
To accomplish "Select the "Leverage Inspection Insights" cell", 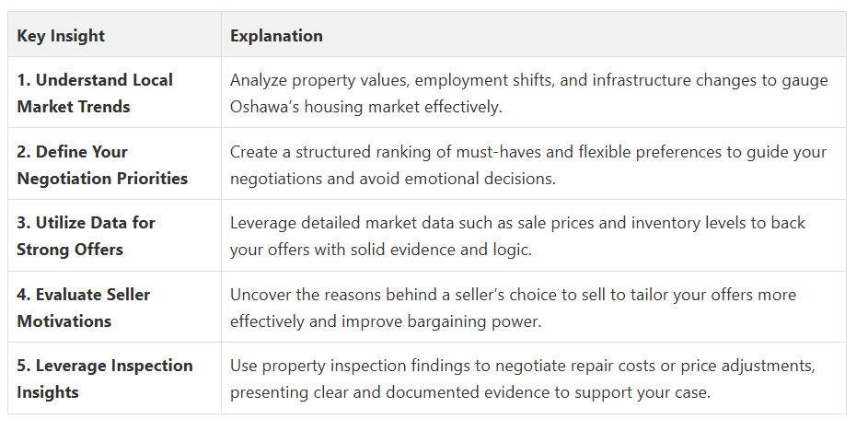I will [104, 379].
